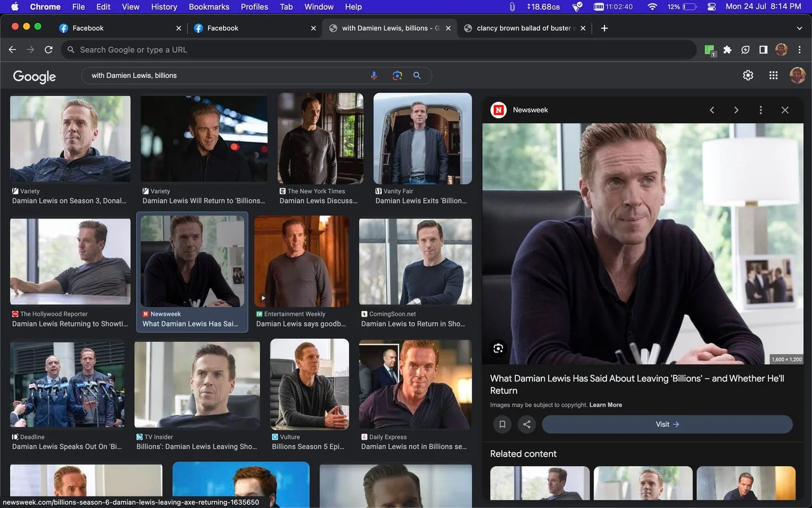Open the Bookmarks menu

click(209, 7)
